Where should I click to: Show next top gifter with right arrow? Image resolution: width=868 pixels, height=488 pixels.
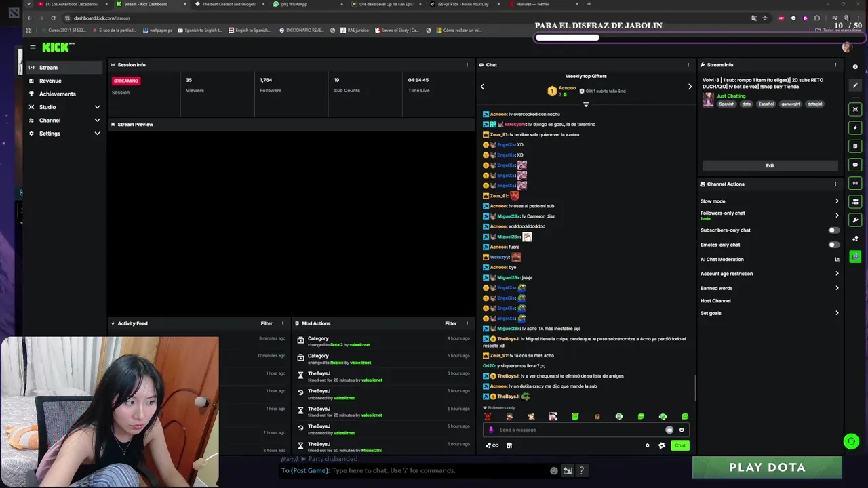690,87
